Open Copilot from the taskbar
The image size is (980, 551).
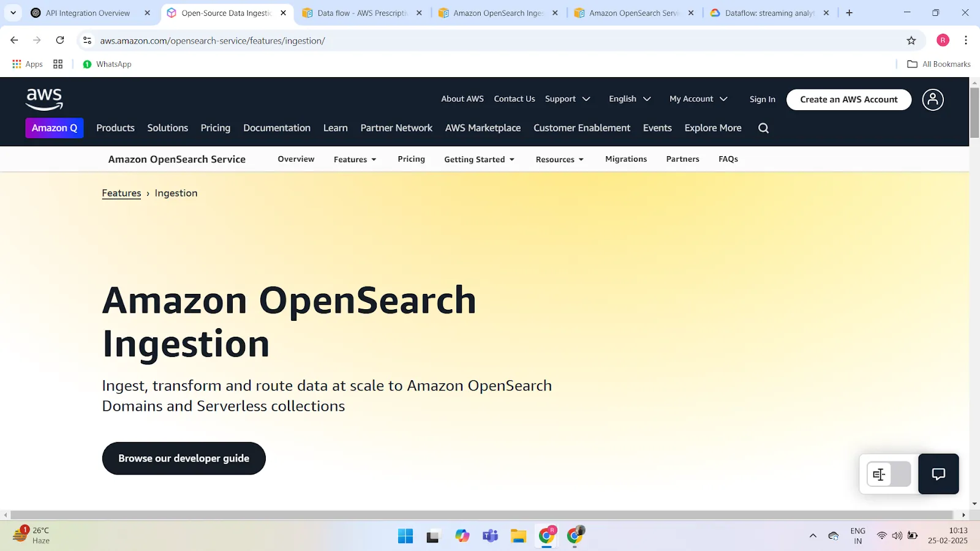point(462,536)
